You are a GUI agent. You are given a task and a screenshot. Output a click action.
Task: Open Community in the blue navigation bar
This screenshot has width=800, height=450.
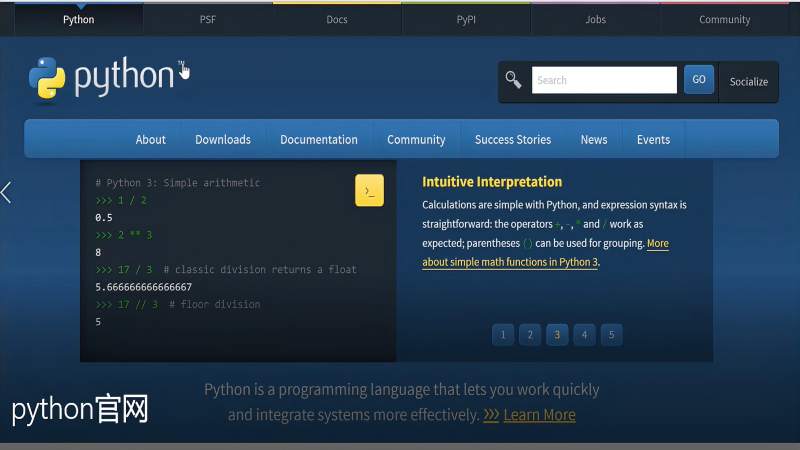416,139
